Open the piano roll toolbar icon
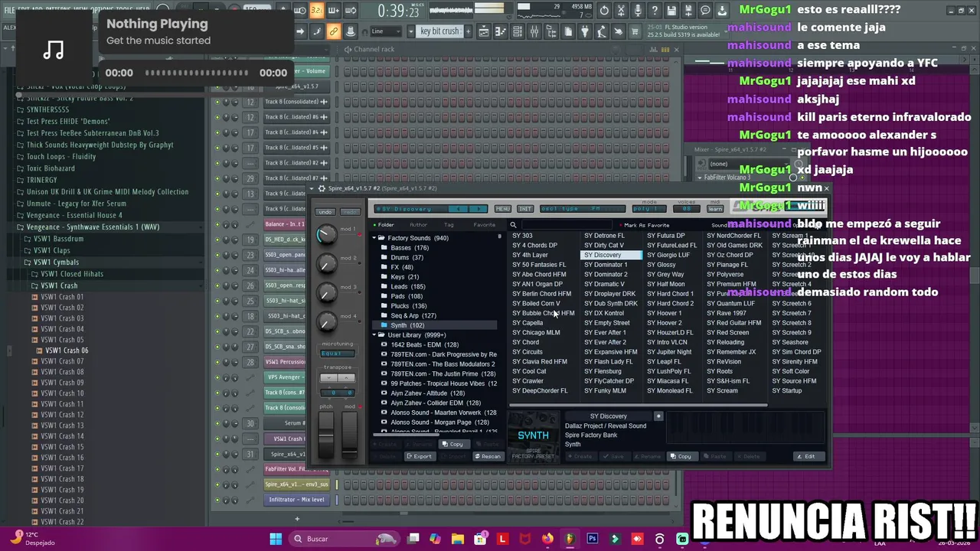Viewport: 980px width, 551px height. point(500,31)
